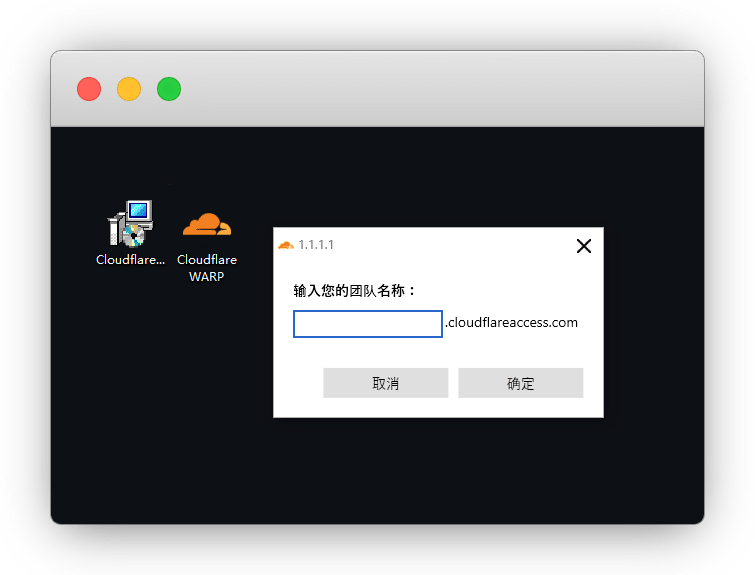
Task: Select the orange Cloudflare WARP desktop icon
Action: point(207,224)
